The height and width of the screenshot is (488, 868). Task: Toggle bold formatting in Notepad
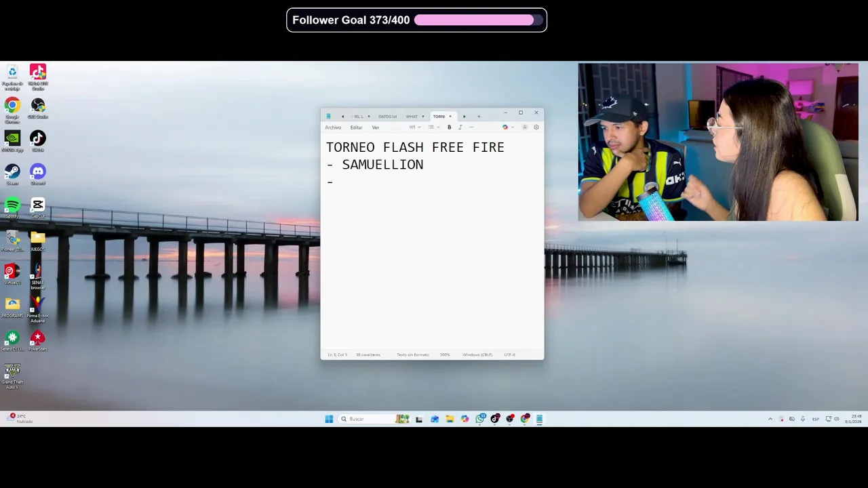point(449,127)
